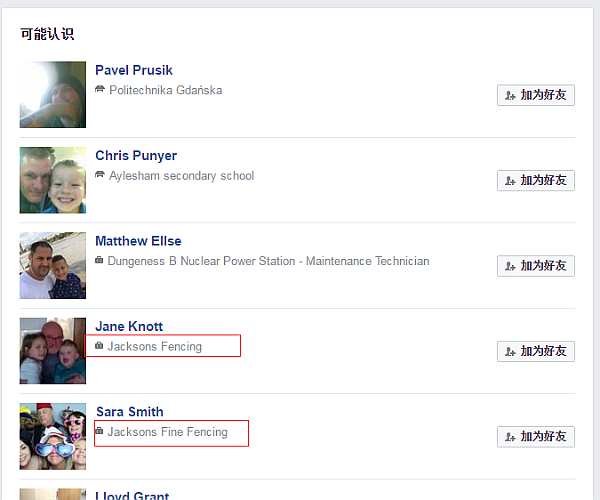Add Matthew Ellse as friend
Screen dimensions: 600x500
coord(536,265)
